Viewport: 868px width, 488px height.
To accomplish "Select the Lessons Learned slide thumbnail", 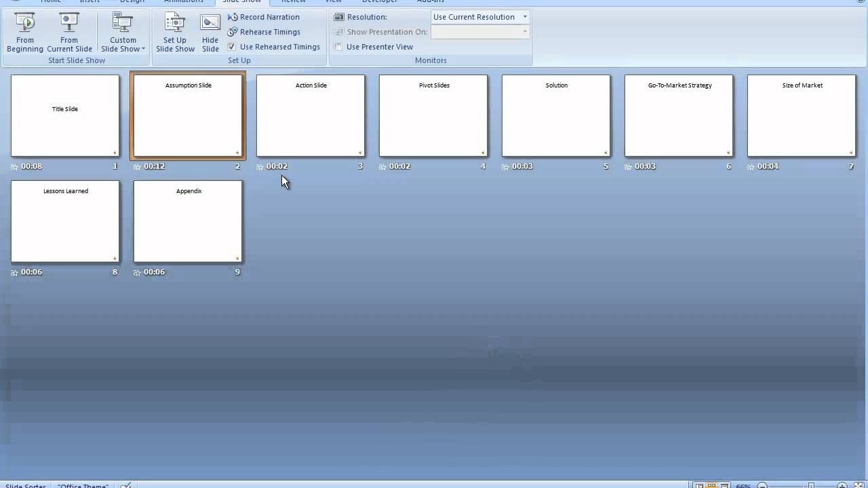I will click(65, 221).
